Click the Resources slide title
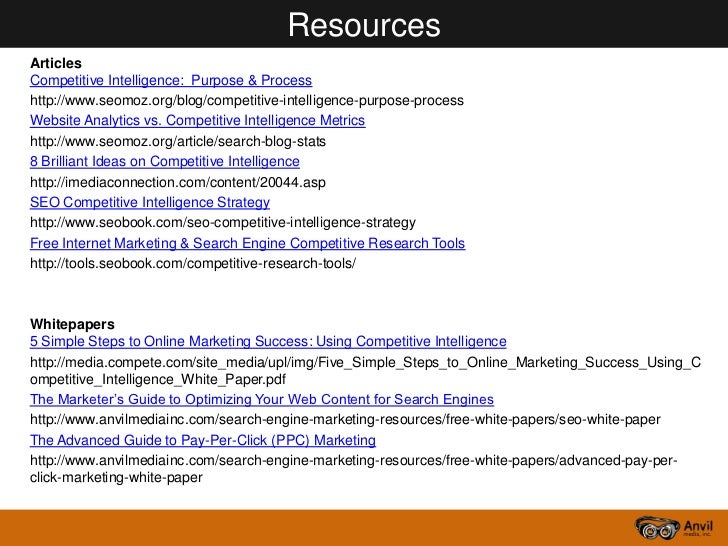The height and width of the screenshot is (546, 728). click(364, 25)
